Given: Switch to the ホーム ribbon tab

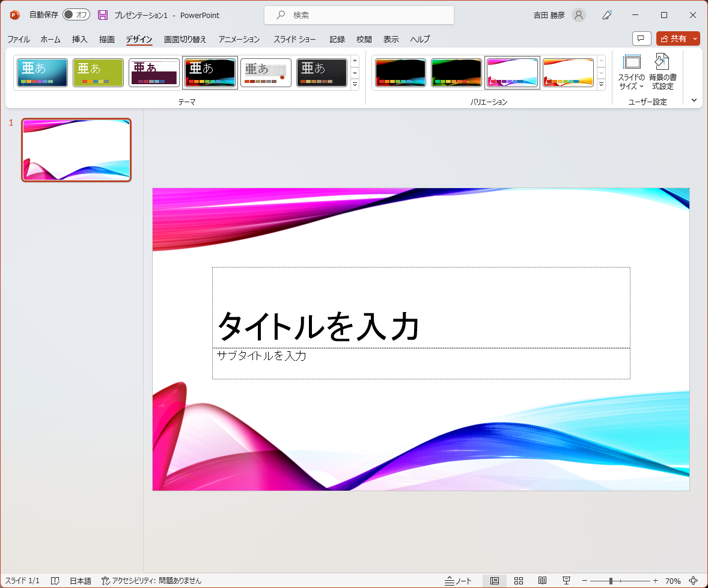Looking at the screenshot, I should tap(50, 40).
